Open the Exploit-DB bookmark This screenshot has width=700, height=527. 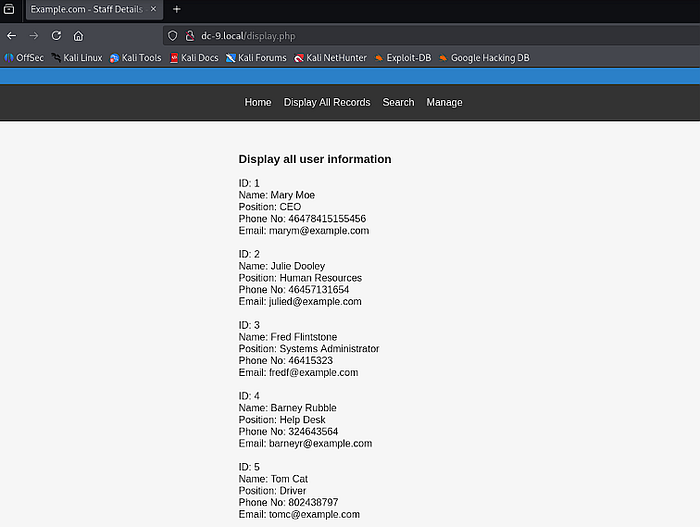403,58
